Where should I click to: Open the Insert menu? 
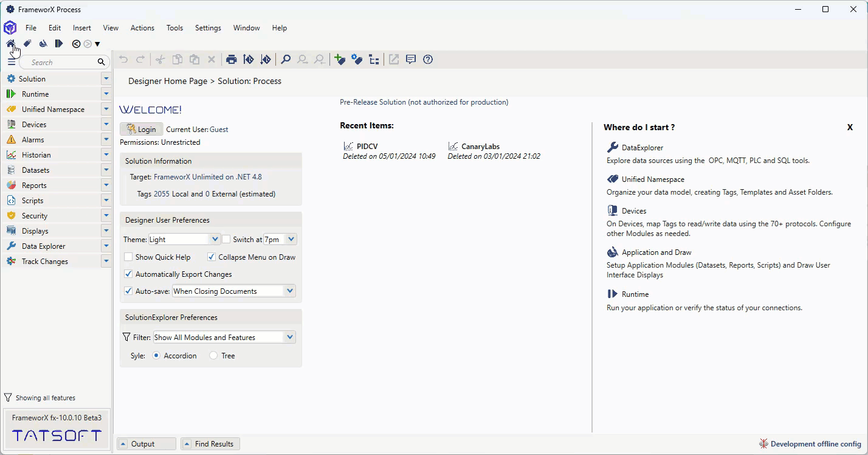81,28
